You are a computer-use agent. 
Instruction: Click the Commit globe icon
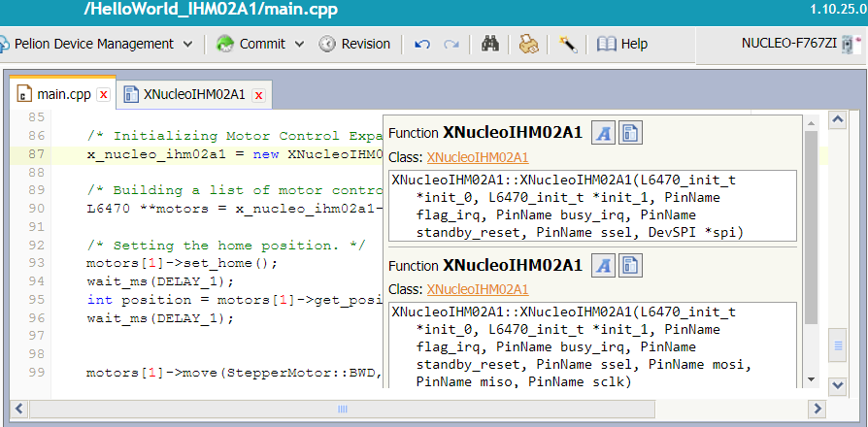225,44
